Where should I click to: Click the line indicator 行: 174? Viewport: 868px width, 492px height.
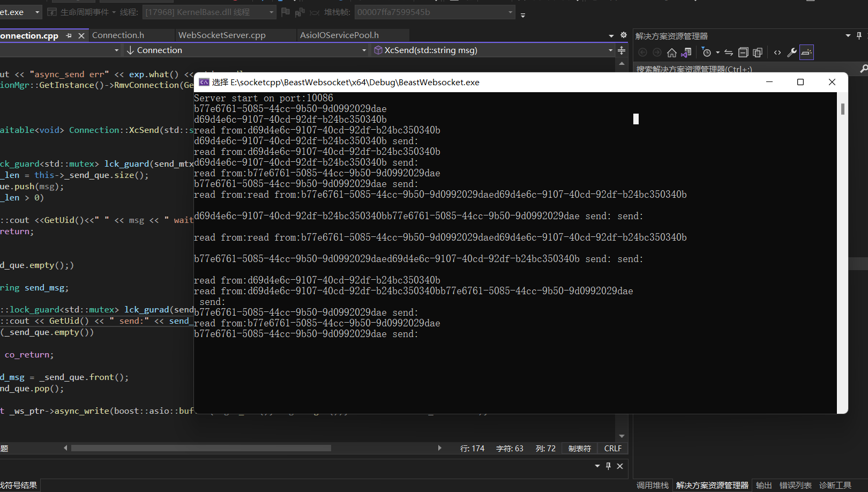[x=472, y=449]
